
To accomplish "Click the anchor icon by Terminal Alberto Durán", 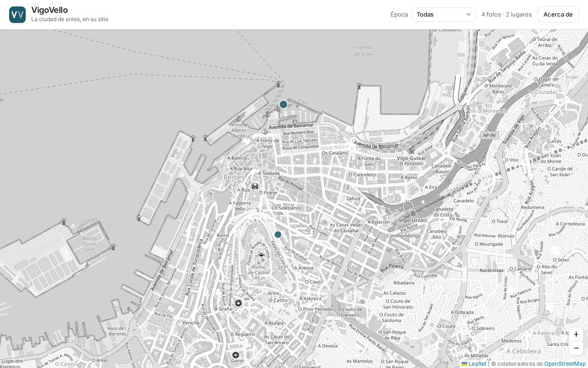I will 238,119.
